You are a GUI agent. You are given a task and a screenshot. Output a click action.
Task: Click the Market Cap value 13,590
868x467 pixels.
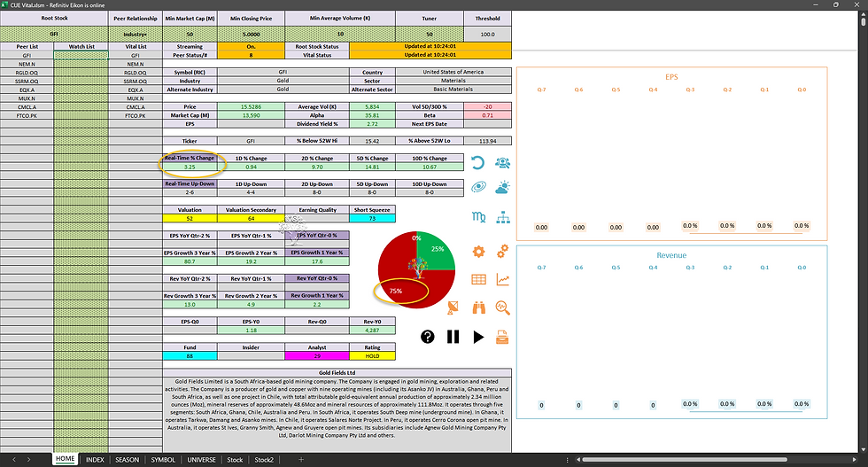click(251, 115)
